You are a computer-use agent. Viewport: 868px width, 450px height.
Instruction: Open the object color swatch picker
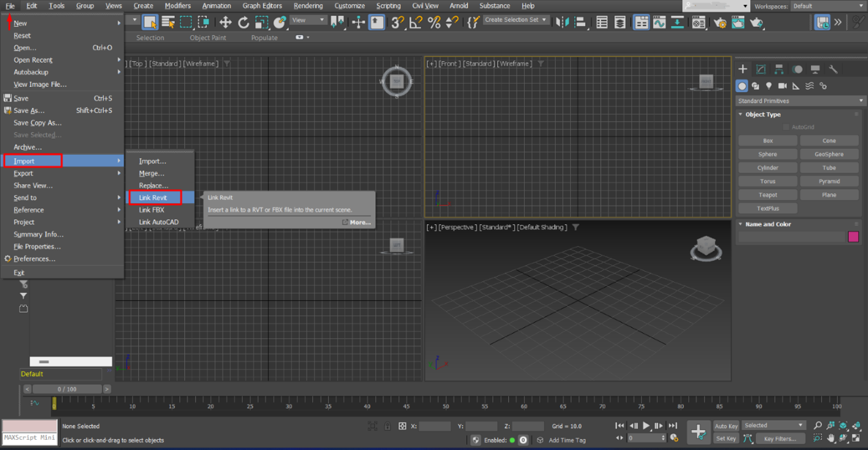tap(853, 237)
